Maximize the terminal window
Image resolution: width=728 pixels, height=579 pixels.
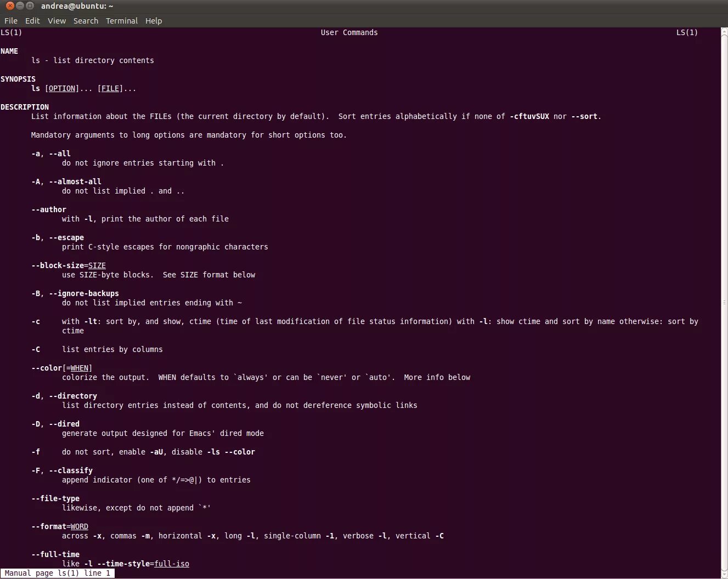(x=30, y=6)
